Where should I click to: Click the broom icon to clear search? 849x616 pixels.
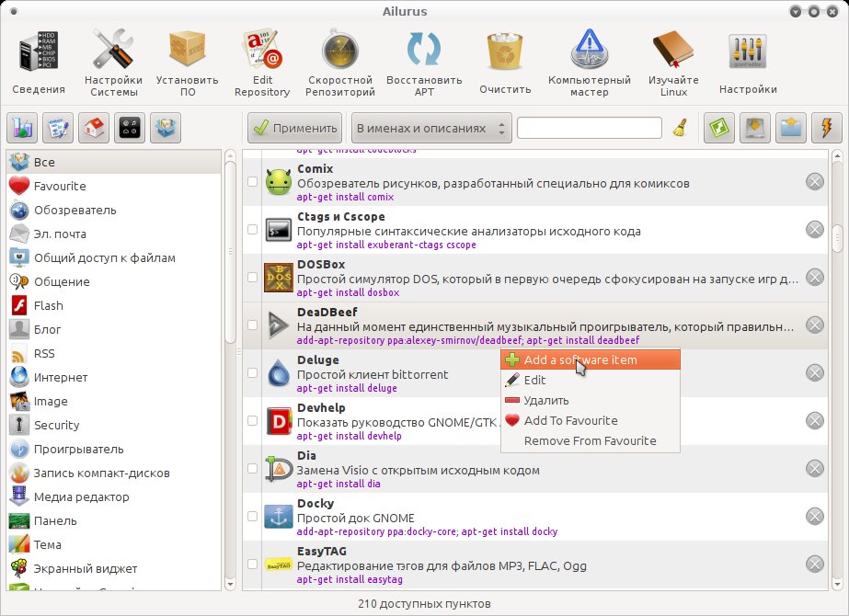pyautogui.click(x=680, y=129)
